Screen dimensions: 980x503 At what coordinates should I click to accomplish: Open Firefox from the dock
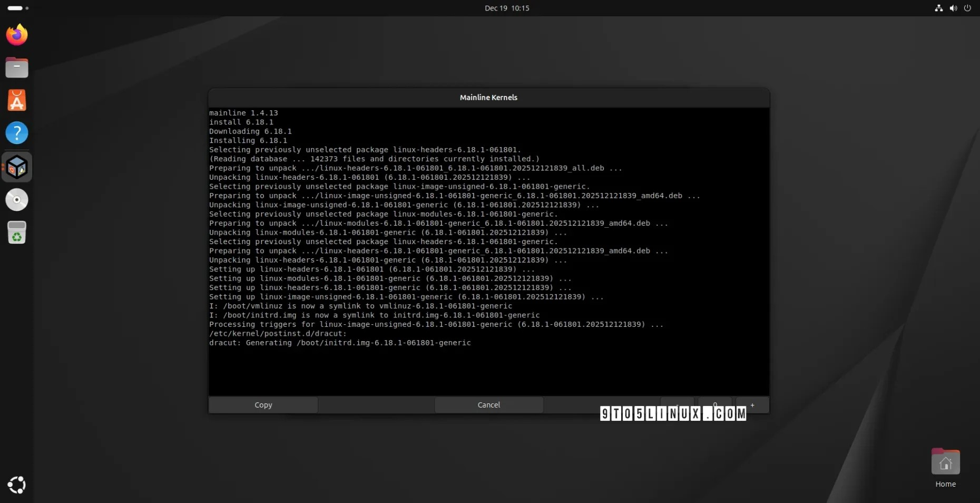17,35
